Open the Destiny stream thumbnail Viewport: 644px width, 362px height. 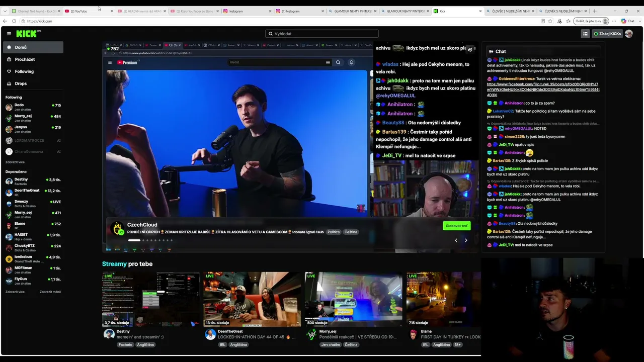(x=150, y=299)
